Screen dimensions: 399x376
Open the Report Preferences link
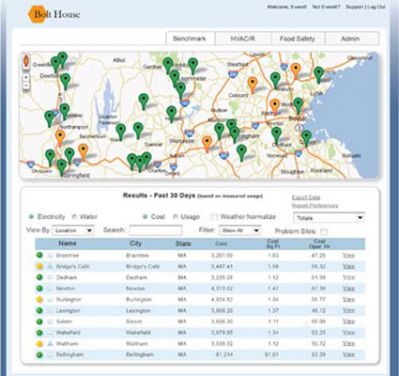click(x=315, y=205)
